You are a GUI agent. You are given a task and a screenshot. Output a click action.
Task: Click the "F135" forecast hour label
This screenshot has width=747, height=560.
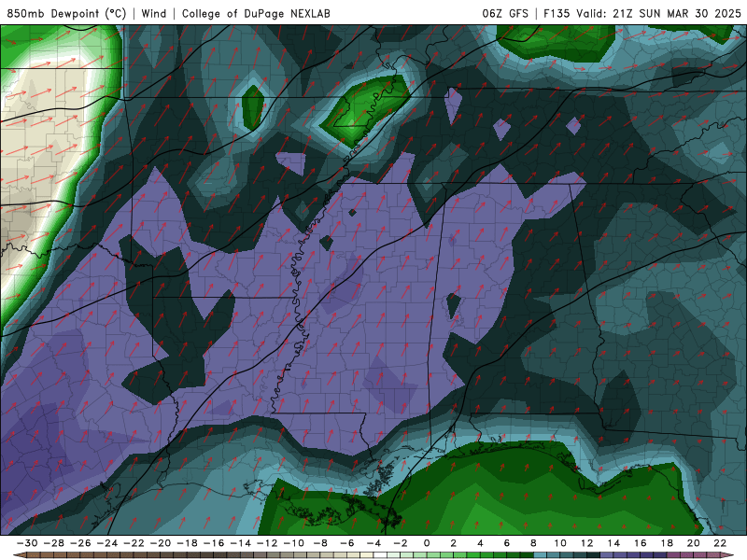pos(557,14)
